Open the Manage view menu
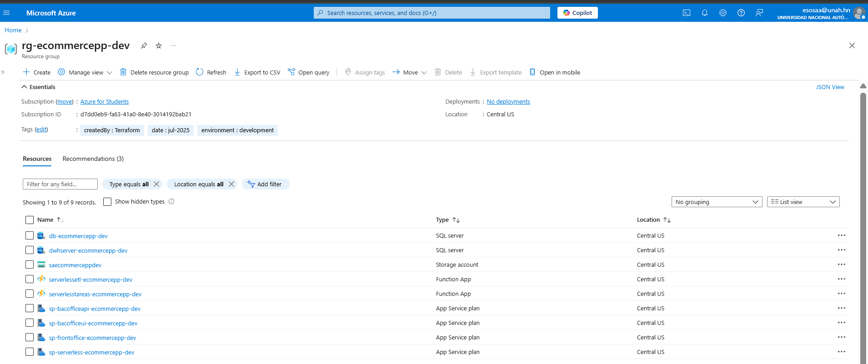This screenshot has width=868, height=364. [85, 72]
